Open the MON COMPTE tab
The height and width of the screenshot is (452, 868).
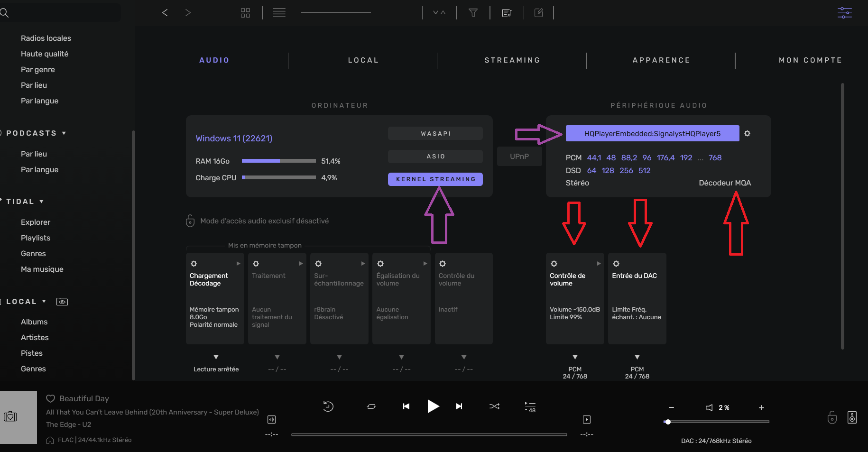coord(810,60)
